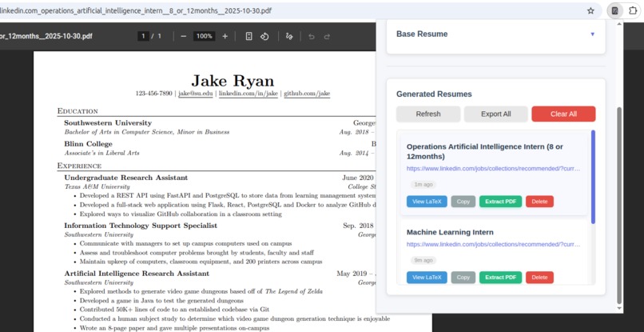The height and width of the screenshot is (332, 644).
Task: Click the Jake Ryan name heading
Action: point(233,81)
